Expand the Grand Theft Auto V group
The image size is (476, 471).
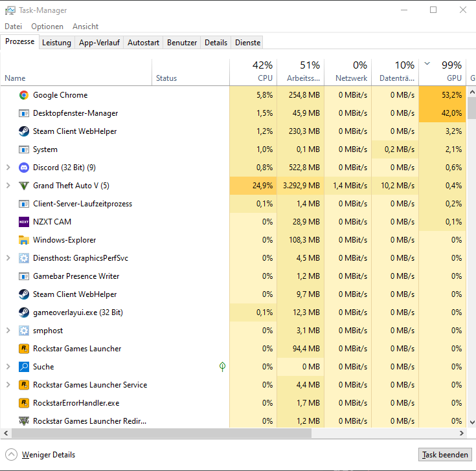click(x=8, y=186)
